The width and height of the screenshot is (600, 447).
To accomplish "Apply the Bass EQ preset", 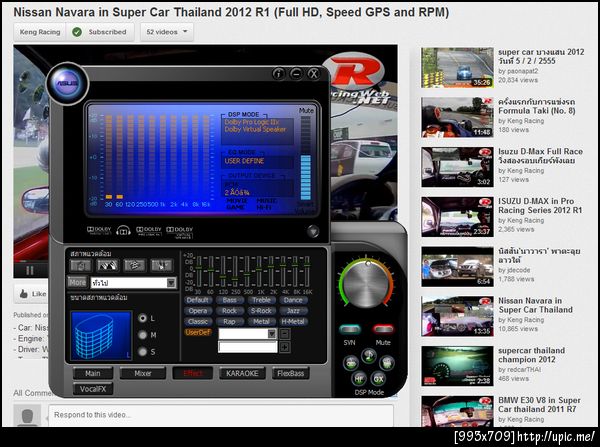I will (229, 300).
